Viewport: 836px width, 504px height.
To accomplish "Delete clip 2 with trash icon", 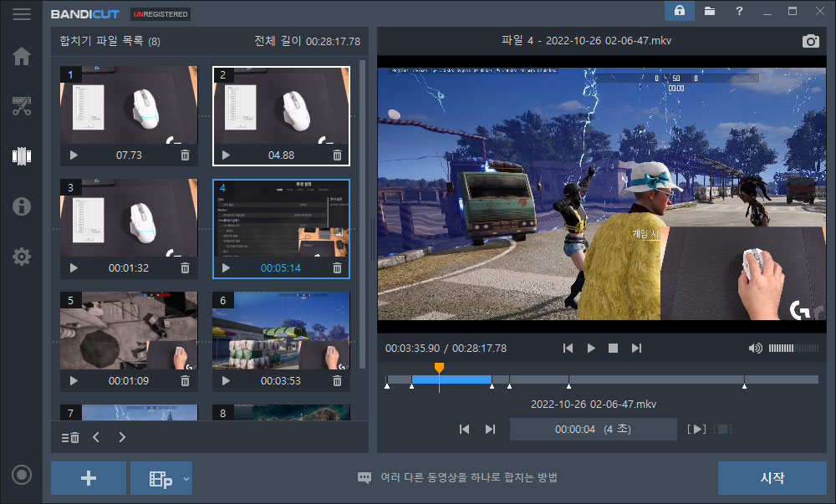I will (337, 155).
